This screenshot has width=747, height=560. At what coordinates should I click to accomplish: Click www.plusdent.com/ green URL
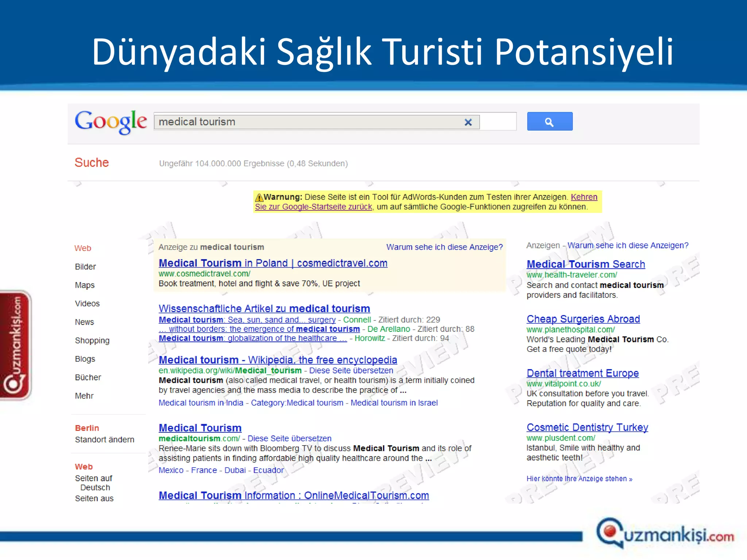coord(561,438)
